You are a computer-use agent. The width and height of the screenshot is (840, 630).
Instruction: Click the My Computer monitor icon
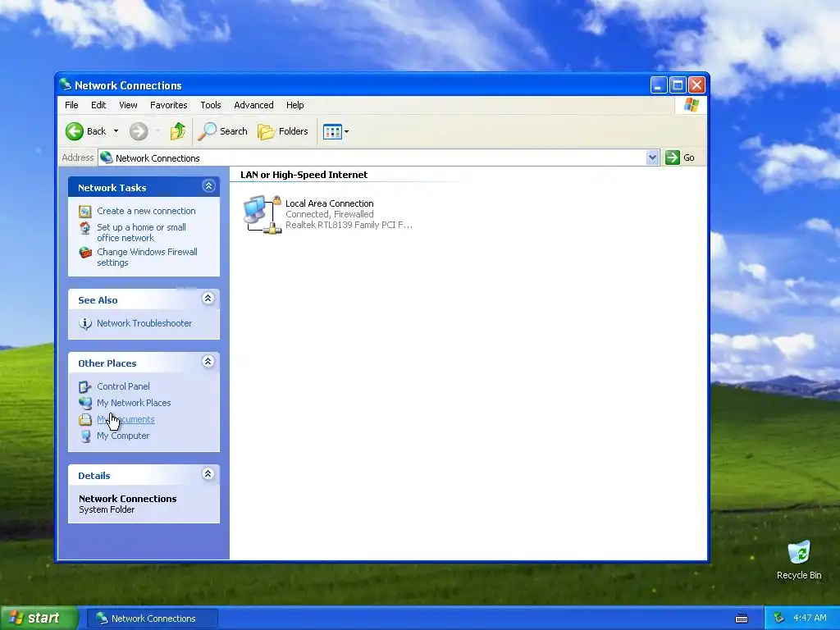tap(85, 436)
